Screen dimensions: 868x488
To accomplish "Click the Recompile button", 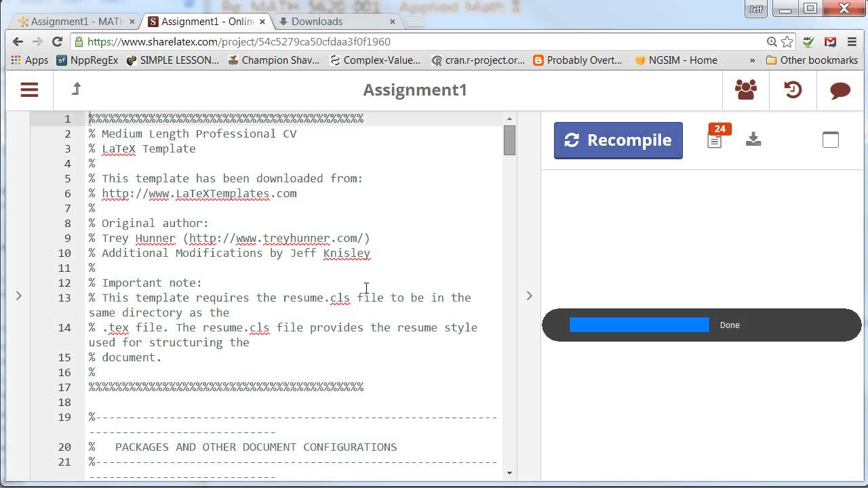I will click(x=618, y=140).
